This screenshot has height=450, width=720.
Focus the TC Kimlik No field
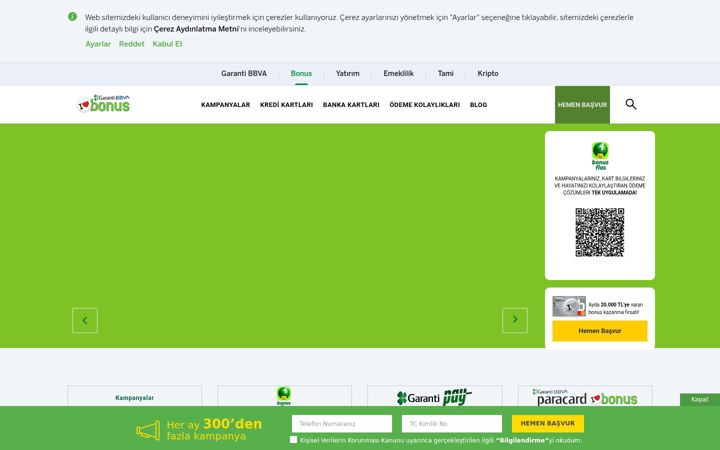452,423
